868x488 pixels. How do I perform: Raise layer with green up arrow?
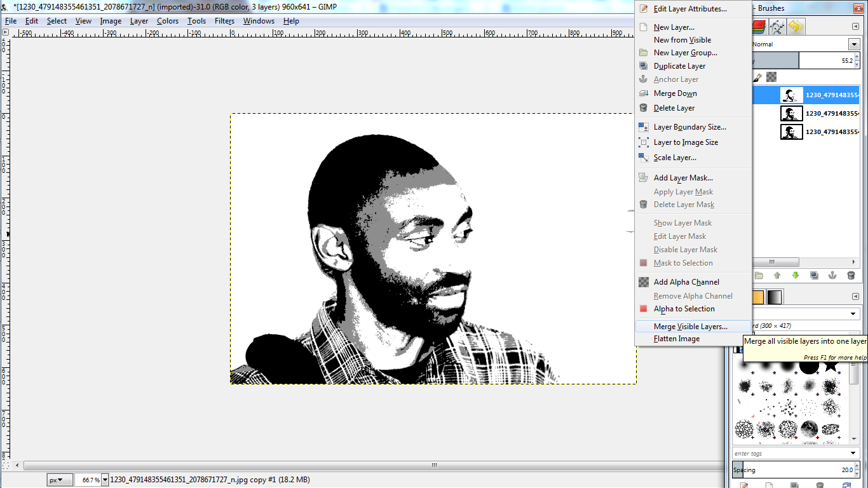click(776, 275)
